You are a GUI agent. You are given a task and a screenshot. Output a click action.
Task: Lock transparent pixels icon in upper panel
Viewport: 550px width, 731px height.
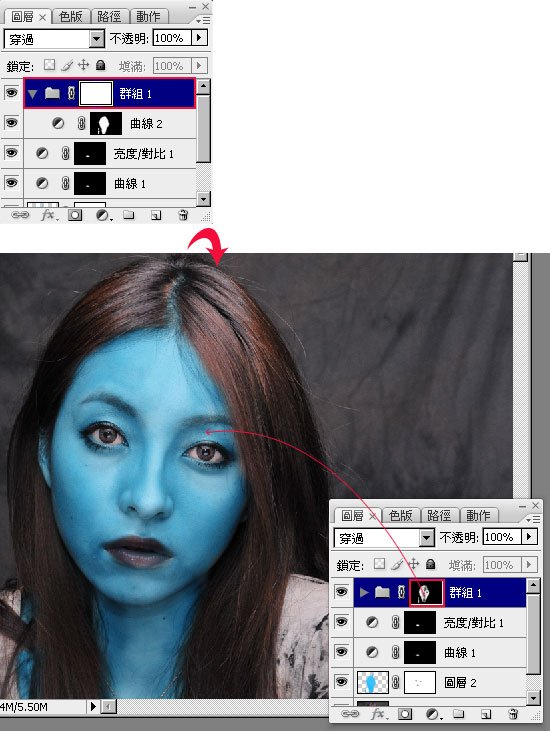49,65
